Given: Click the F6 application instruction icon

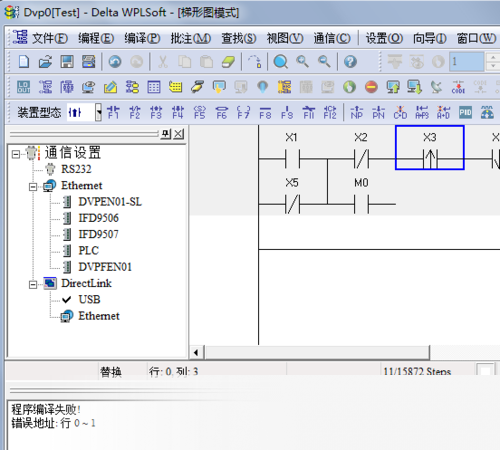Looking at the screenshot, I should tap(222, 113).
